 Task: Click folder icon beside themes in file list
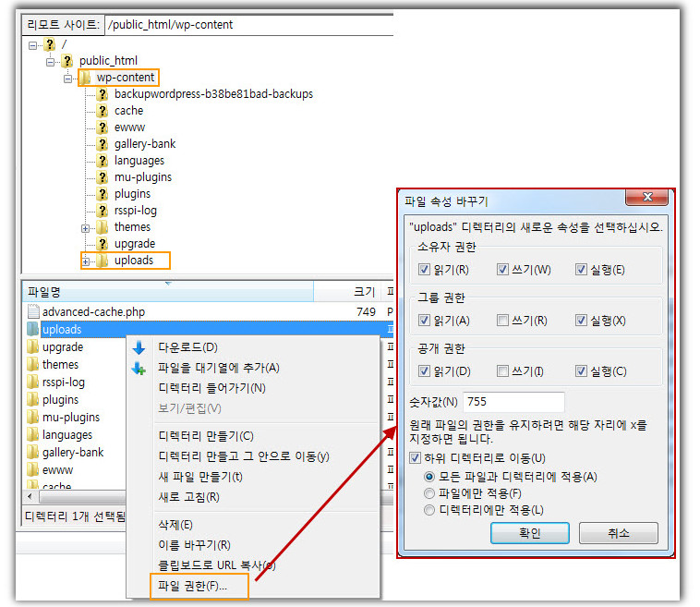32,364
